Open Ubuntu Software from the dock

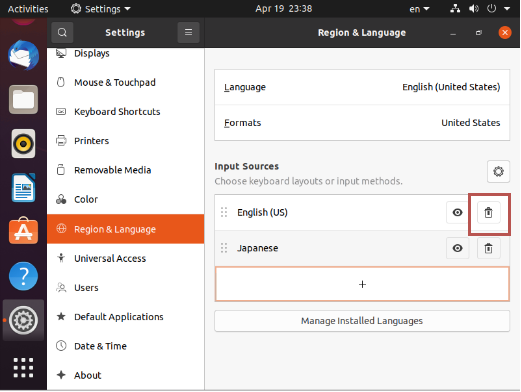coord(23,231)
